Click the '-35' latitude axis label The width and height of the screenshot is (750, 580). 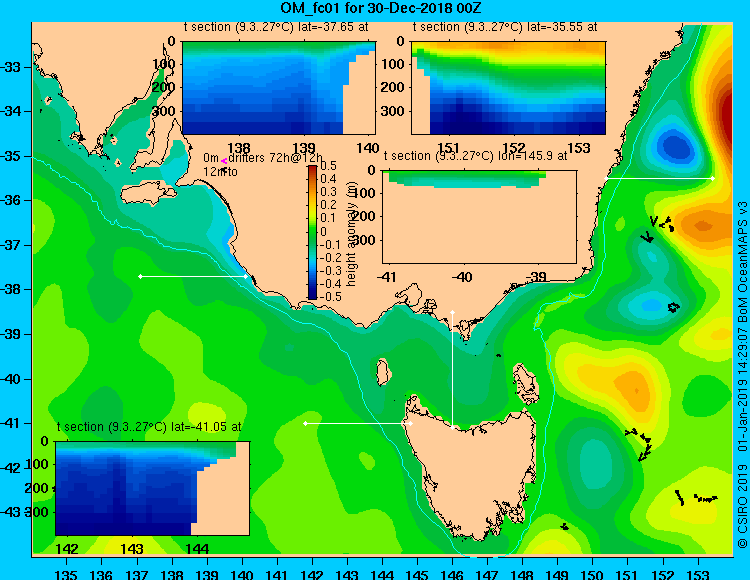click(x=11, y=156)
